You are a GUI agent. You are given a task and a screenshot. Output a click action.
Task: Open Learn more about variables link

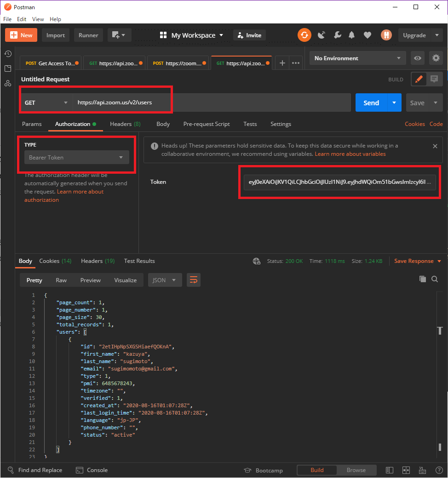[350, 154]
